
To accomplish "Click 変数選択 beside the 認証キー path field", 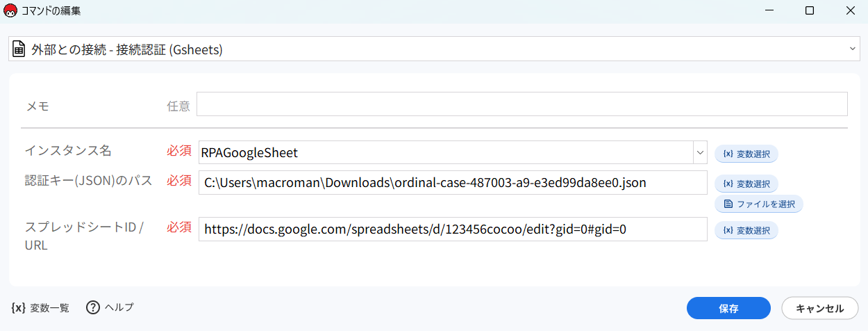I will point(746,184).
